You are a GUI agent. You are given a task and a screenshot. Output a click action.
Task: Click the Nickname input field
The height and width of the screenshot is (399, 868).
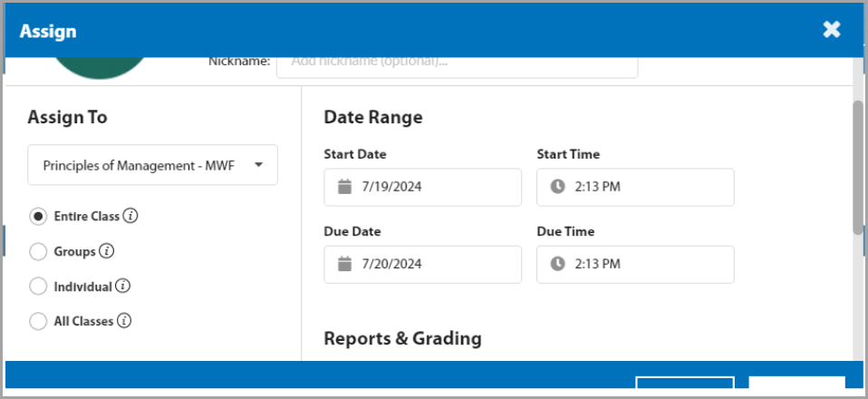click(457, 63)
